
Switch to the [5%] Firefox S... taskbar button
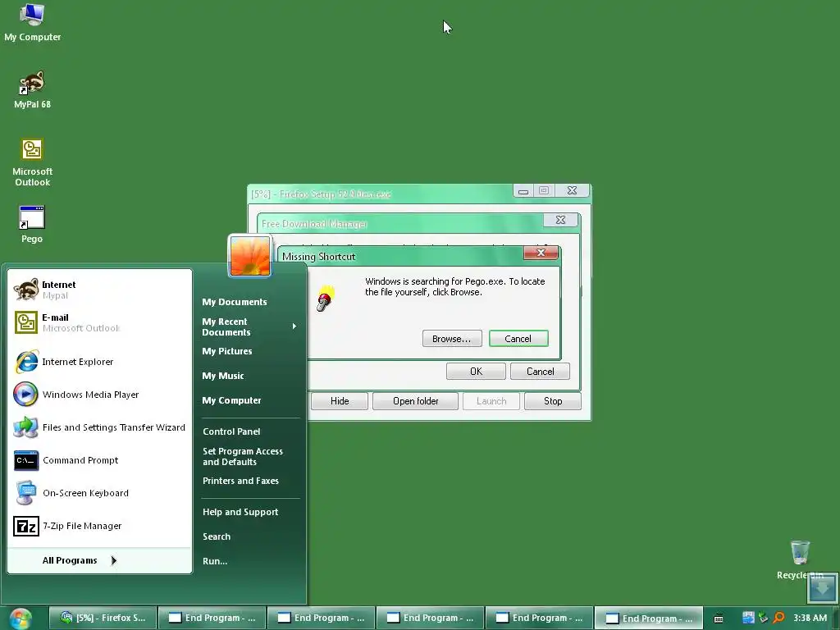(x=103, y=619)
